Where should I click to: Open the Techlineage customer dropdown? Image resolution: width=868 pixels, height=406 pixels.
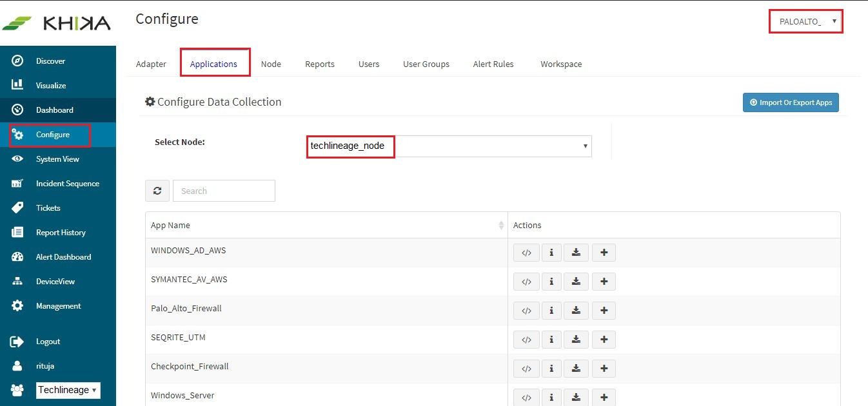pos(68,390)
